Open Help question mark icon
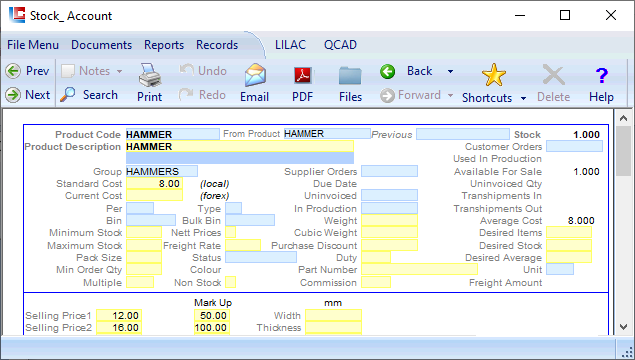Image resolution: width=635 pixels, height=360 pixels. pos(601,75)
